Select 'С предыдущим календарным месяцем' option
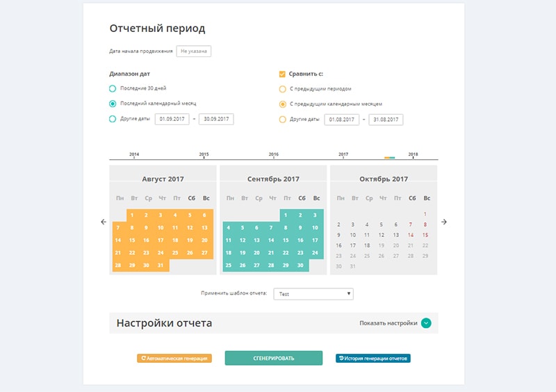This screenshot has width=556, height=392. pos(282,104)
